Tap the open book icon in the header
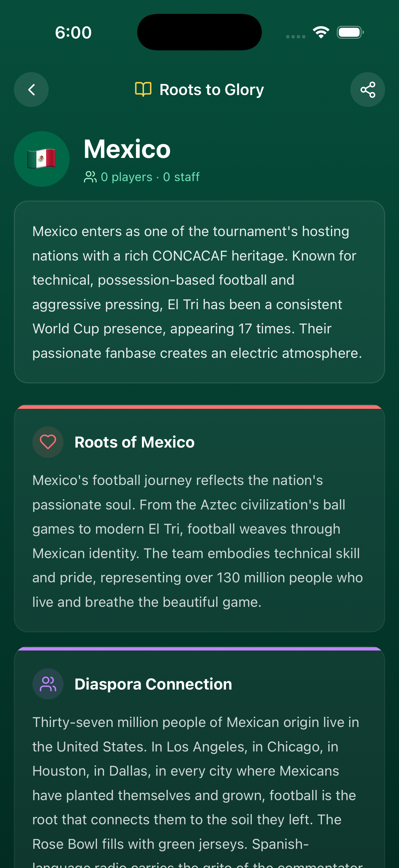Screen dimensions: 399x868 pyautogui.click(x=144, y=89)
